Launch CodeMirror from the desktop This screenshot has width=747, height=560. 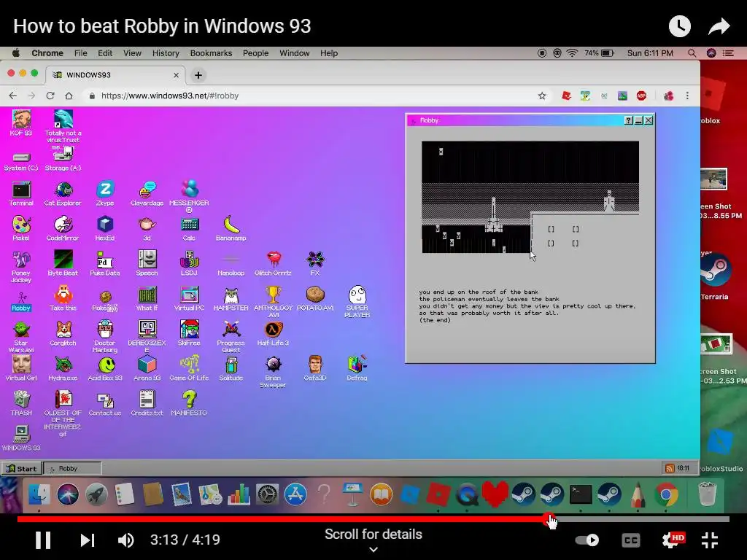coord(63,228)
